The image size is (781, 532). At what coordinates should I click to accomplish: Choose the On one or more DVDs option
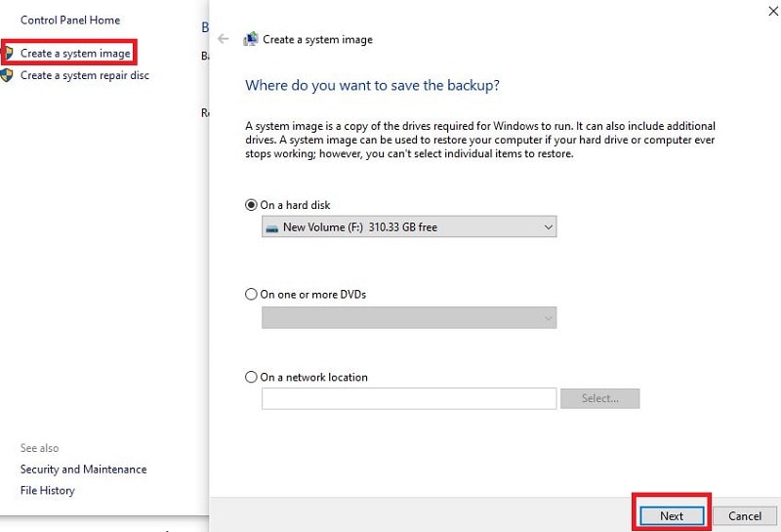pos(252,294)
